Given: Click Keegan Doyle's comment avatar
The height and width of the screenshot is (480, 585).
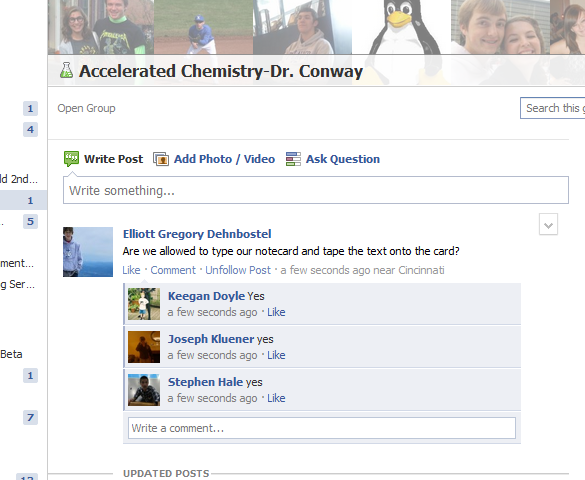Looking at the screenshot, I should pos(144,304).
